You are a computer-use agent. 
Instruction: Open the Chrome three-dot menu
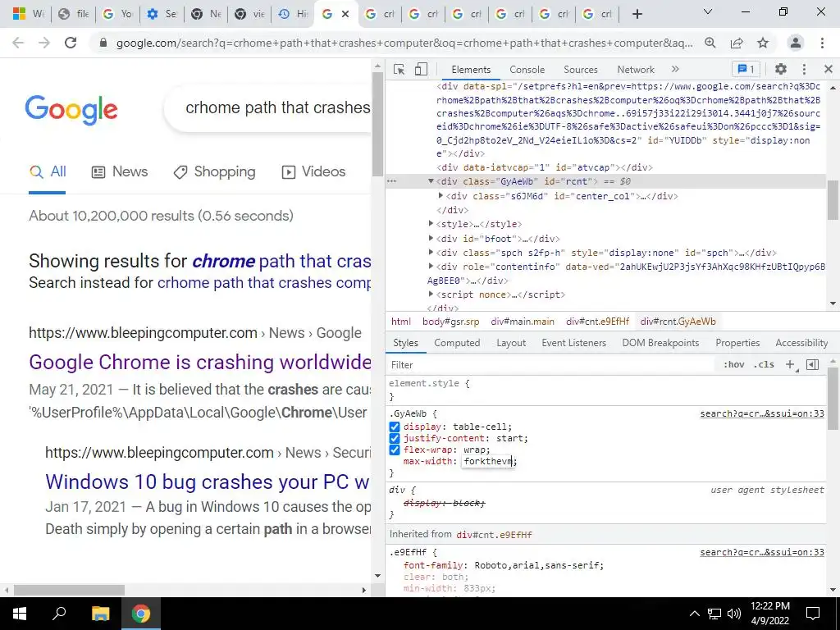point(822,43)
